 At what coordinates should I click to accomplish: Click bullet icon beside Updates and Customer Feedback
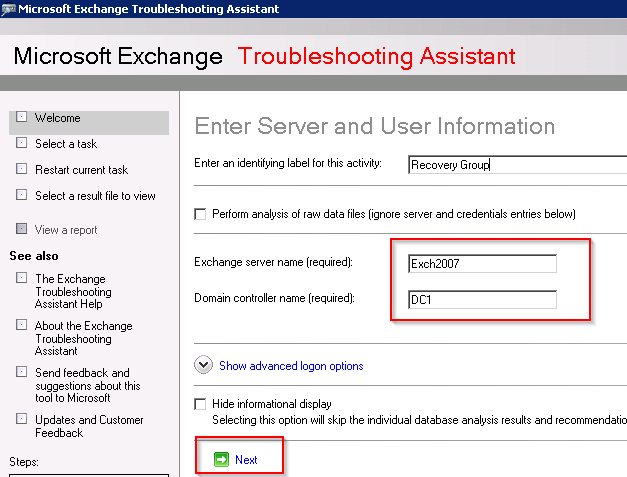(21, 419)
